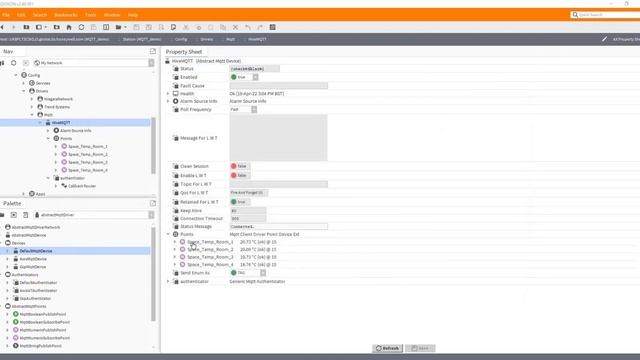Click the Redo arrow in toolbar
The width and height of the screenshot is (640, 360).
coord(260,27)
